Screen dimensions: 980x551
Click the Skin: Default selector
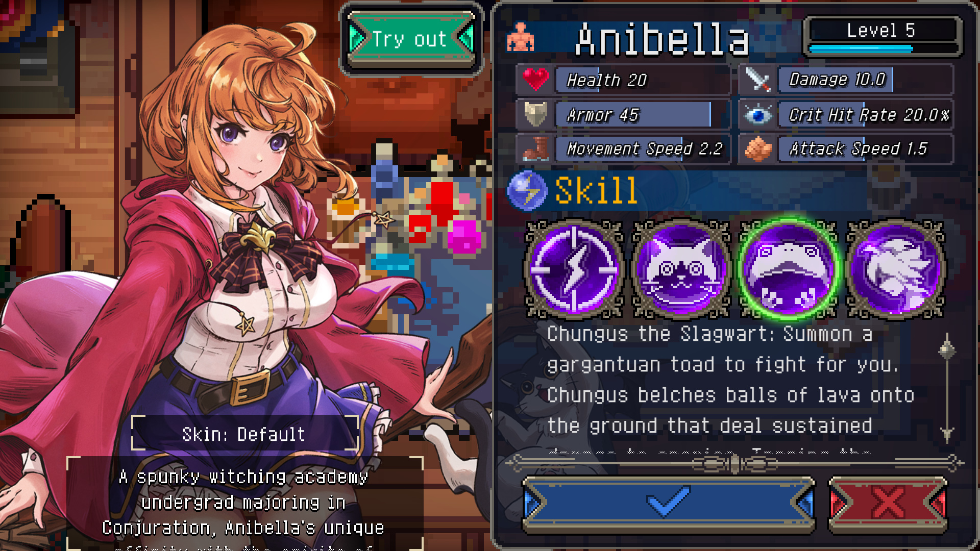(x=244, y=434)
